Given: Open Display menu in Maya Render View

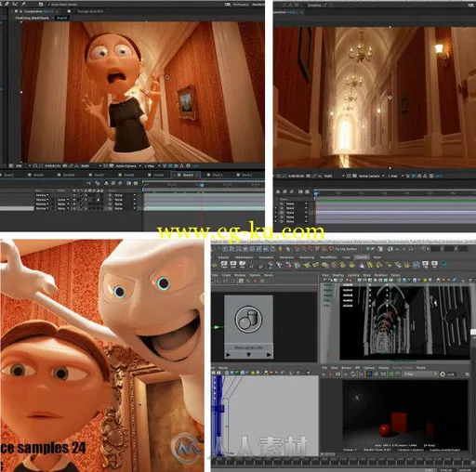Looking at the screenshot, I should (384, 368).
